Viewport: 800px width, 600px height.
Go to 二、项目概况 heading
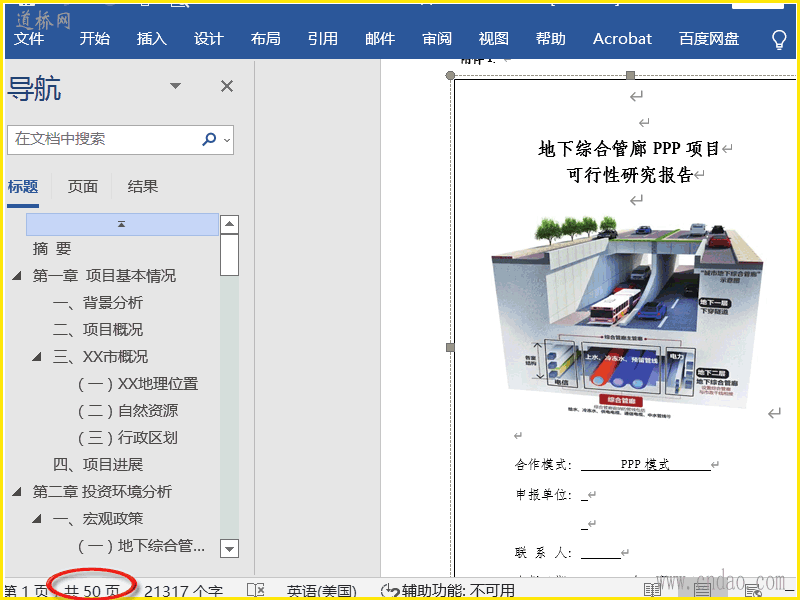(x=97, y=330)
